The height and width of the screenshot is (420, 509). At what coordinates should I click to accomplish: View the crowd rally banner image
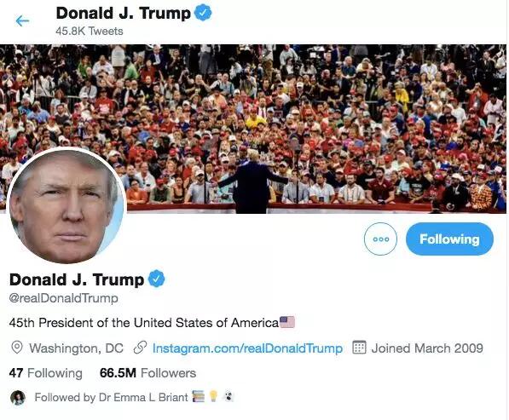coord(253,129)
